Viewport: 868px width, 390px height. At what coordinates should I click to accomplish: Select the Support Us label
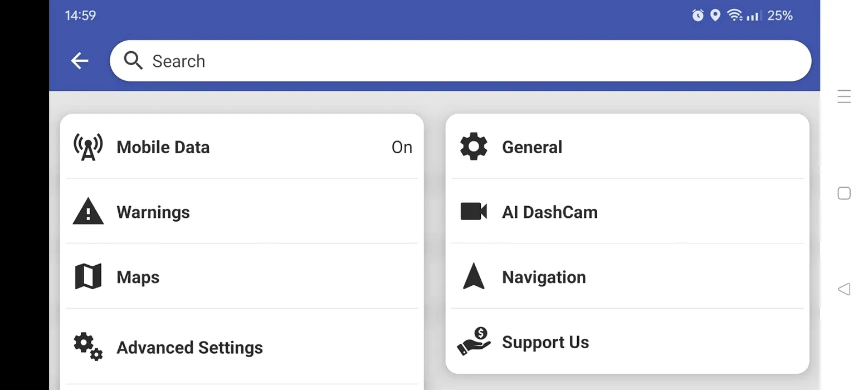(x=545, y=342)
